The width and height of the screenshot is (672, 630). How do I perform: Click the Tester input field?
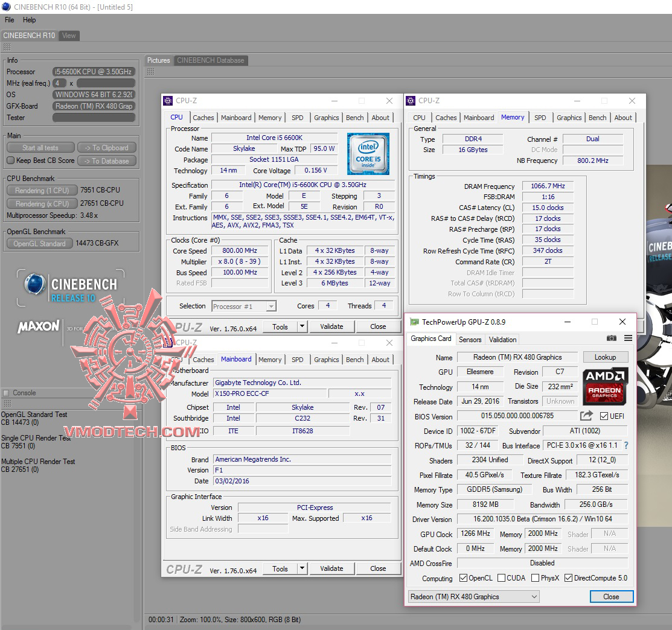94,117
